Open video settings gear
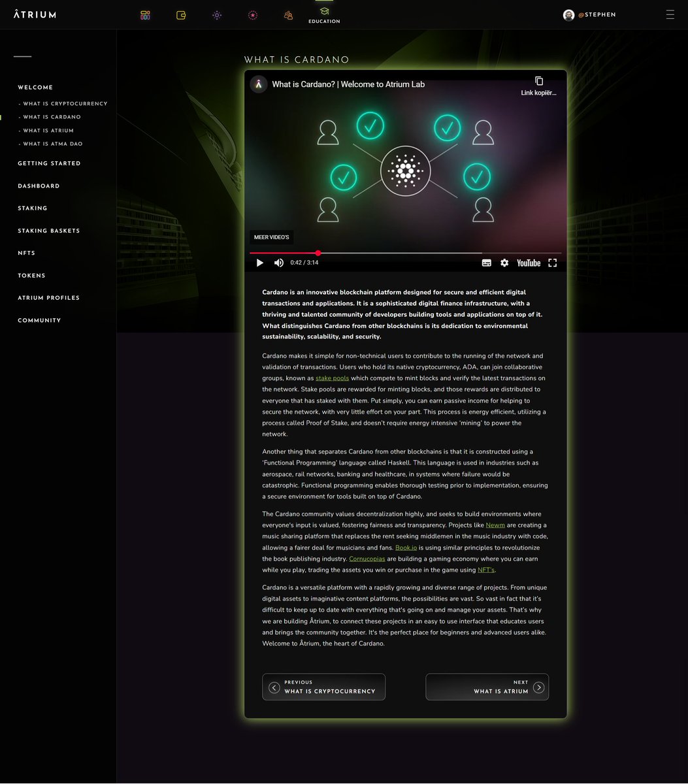 pyautogui.click(x=504, y=263)
